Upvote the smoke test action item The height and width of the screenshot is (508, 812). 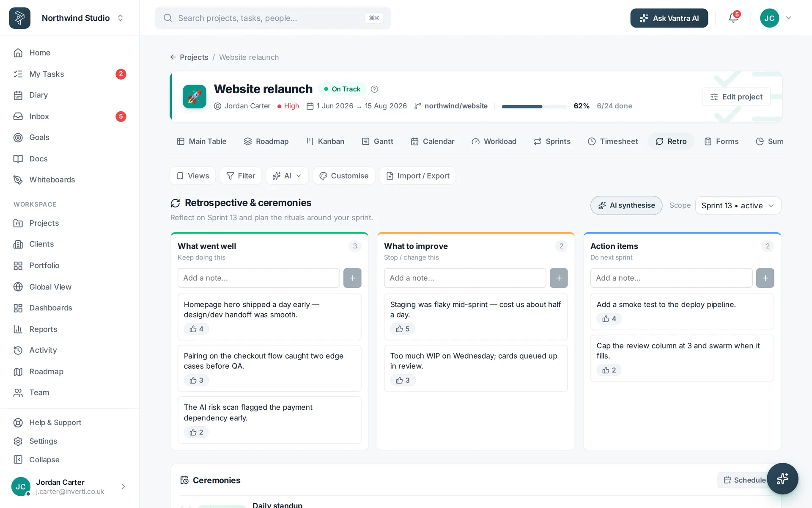[609, 319]
